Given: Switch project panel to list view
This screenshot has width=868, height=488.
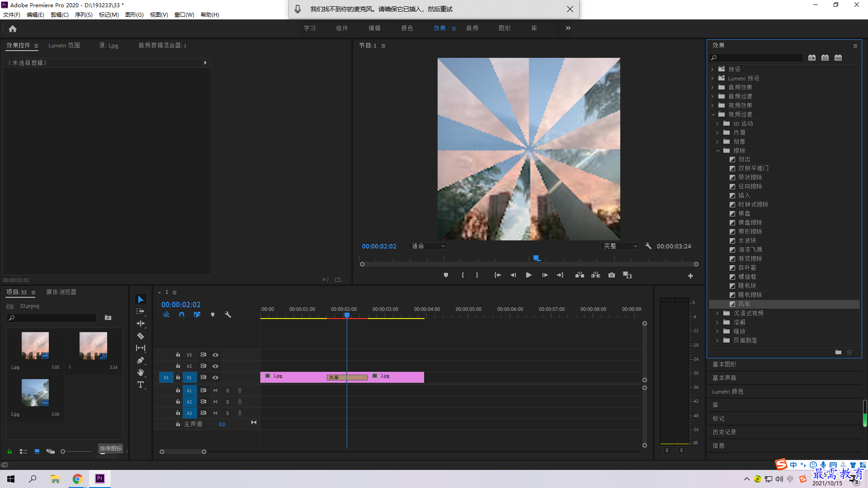Looking at the screenshot, I should click(x=24, y=451).
